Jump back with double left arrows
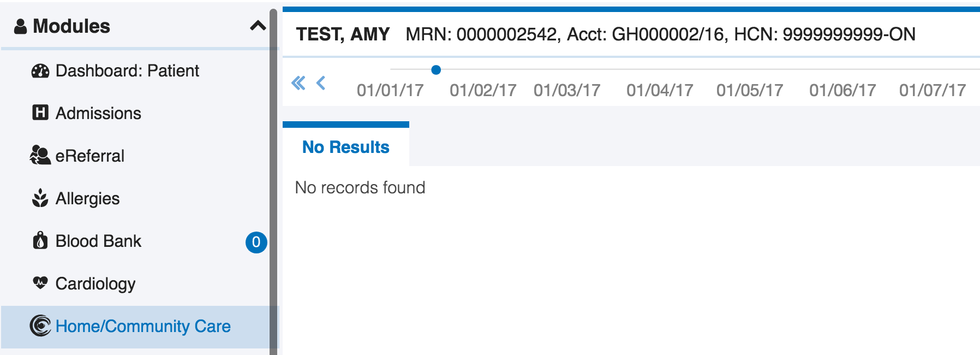This screenshot has width=980, height=355. tap(298, 83)
